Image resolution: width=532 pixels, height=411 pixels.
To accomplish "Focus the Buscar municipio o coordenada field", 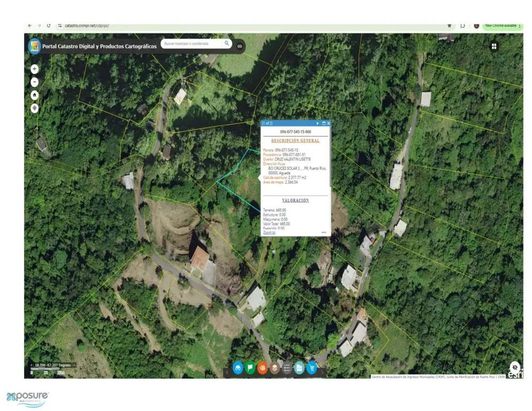I will pyautogui.click(x=192, y=43).
